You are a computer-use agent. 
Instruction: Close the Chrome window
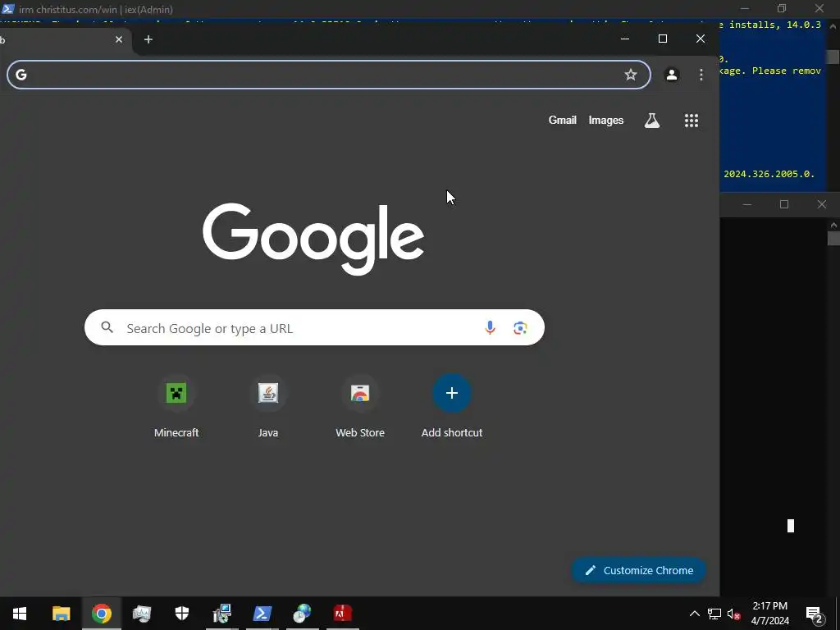pos(701,39)
